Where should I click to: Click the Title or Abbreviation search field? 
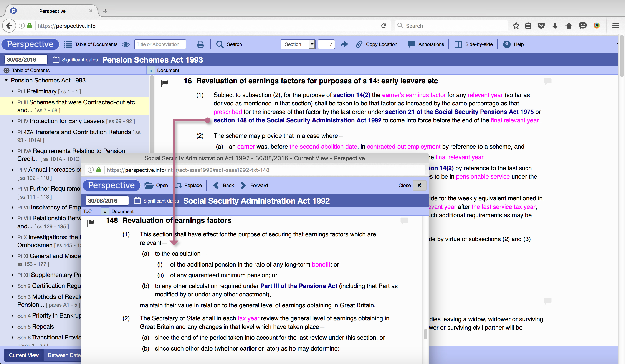coord(160,44)
